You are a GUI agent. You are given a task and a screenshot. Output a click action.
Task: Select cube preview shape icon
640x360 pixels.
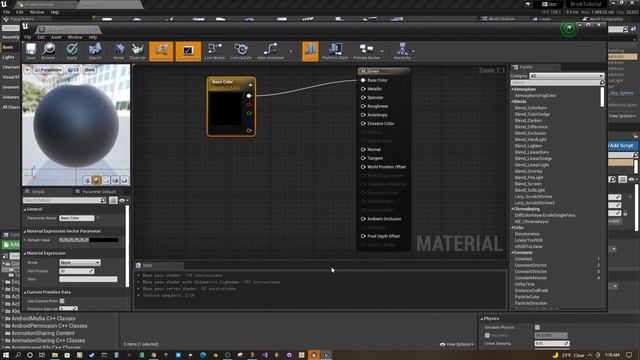[116, 180]
